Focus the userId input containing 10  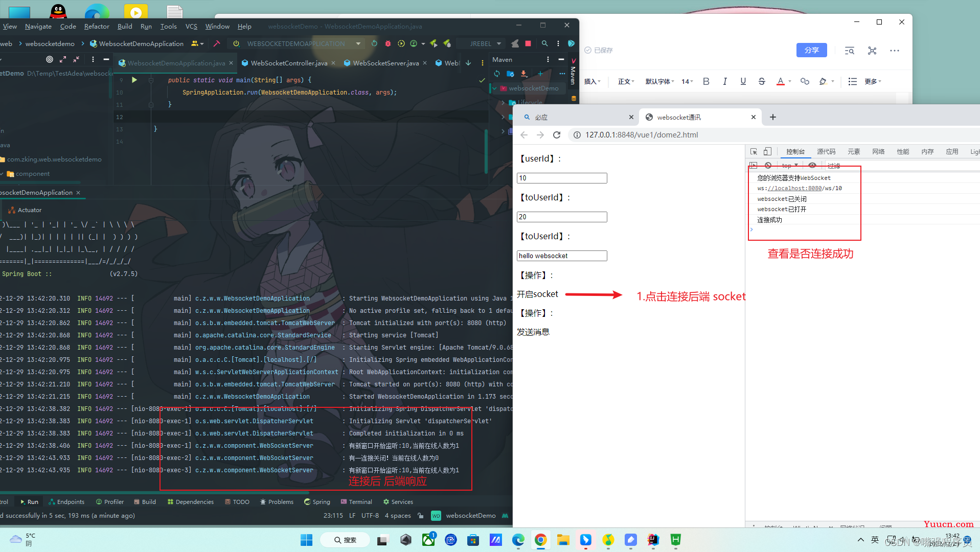tap(562, 178)
